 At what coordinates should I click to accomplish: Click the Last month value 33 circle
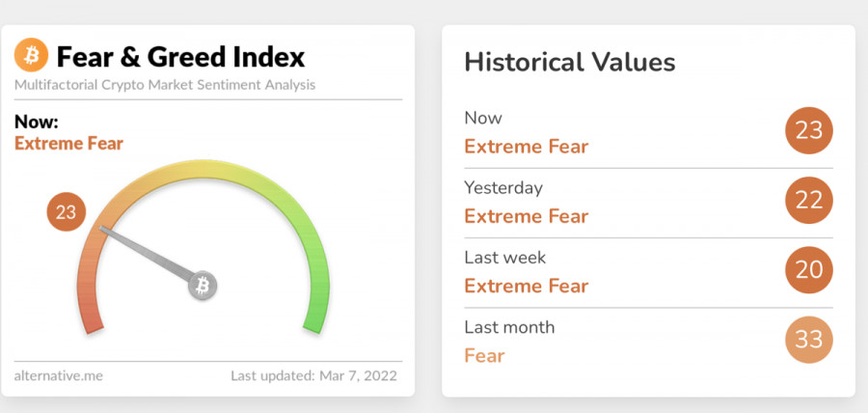pyautogui.click(x=808, y=340)
